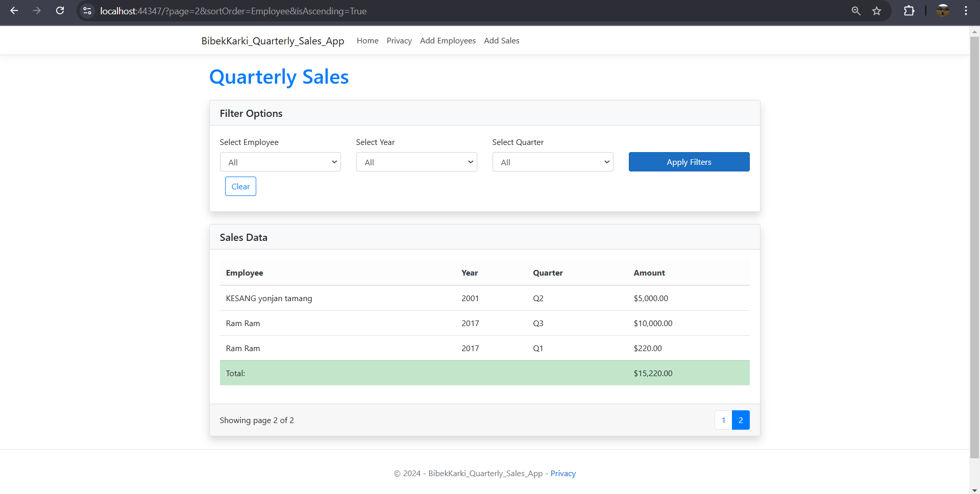Expand the Select Quarter dropdown
The width and height of the screenshot is (980, 494).
[x=553, y=162]
